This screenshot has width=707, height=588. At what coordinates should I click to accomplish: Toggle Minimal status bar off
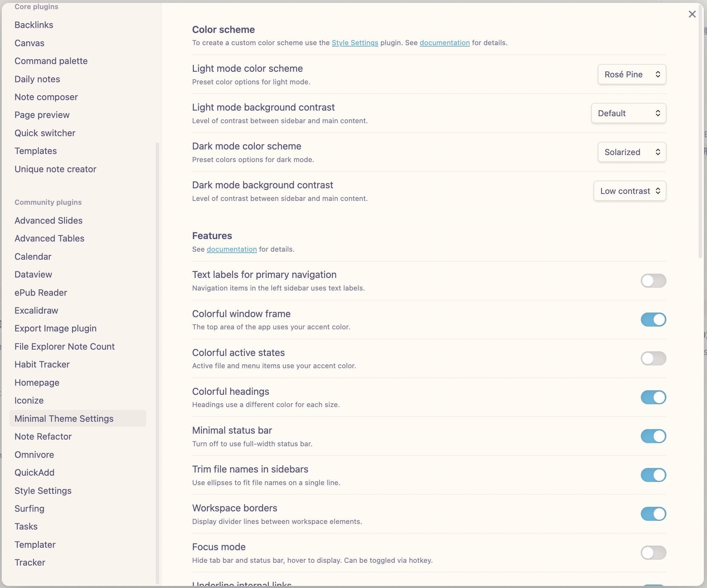coord(653,436)
